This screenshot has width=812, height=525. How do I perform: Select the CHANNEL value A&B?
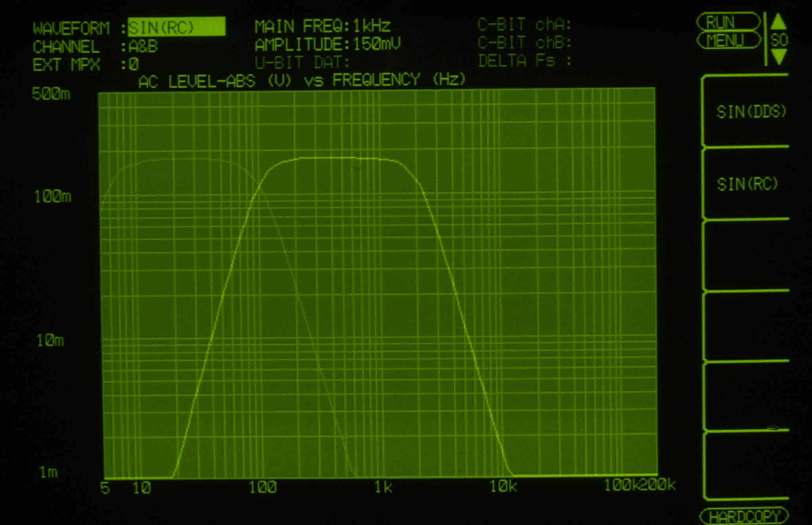[x=143, y=47]
